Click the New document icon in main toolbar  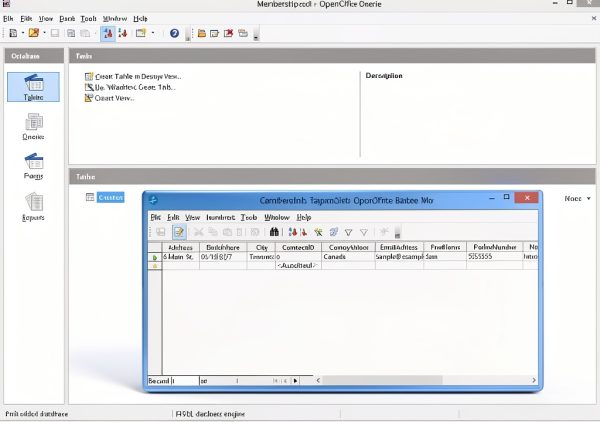tap(13, 33)
